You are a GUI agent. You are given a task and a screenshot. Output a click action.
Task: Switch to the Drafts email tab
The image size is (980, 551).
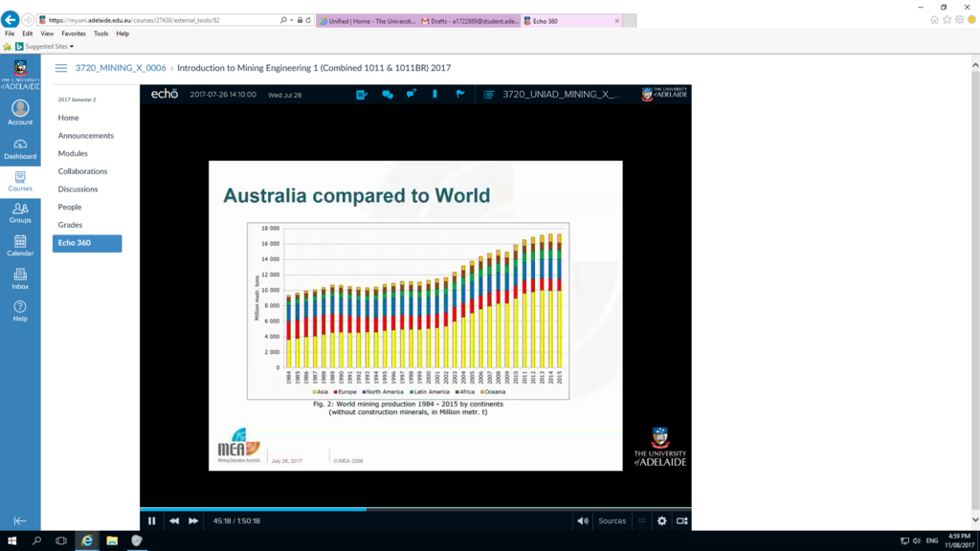pos(469,21)
